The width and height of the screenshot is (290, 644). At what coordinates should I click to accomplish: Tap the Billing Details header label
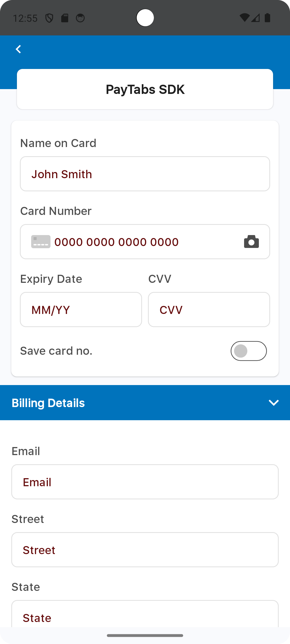pyautogui.click(x=48, y=403)
